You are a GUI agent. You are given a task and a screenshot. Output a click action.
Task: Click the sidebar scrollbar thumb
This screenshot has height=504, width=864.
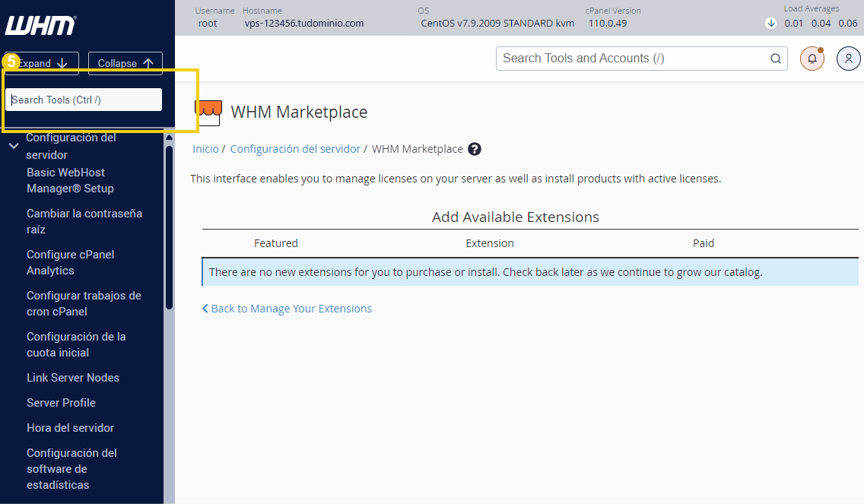[169, 227]
